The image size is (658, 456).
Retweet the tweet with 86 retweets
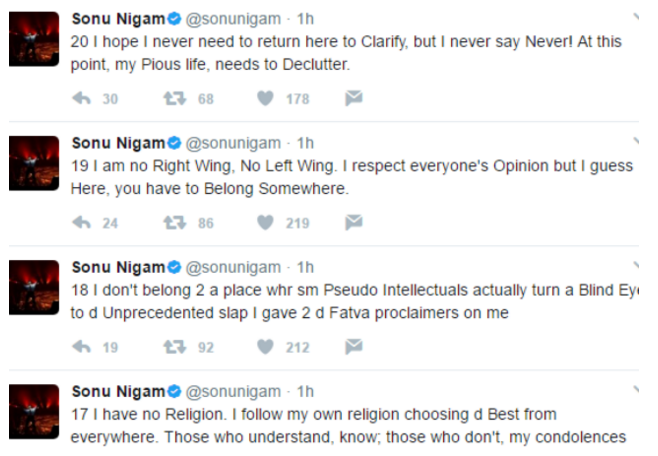(x=173, y=223)
